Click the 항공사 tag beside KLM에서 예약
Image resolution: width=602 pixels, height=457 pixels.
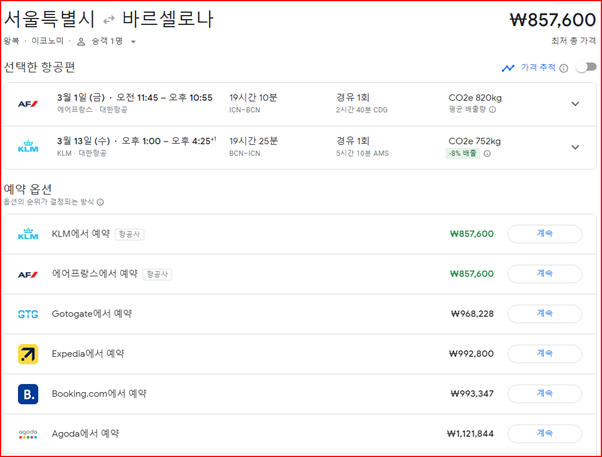click(129, 234)
